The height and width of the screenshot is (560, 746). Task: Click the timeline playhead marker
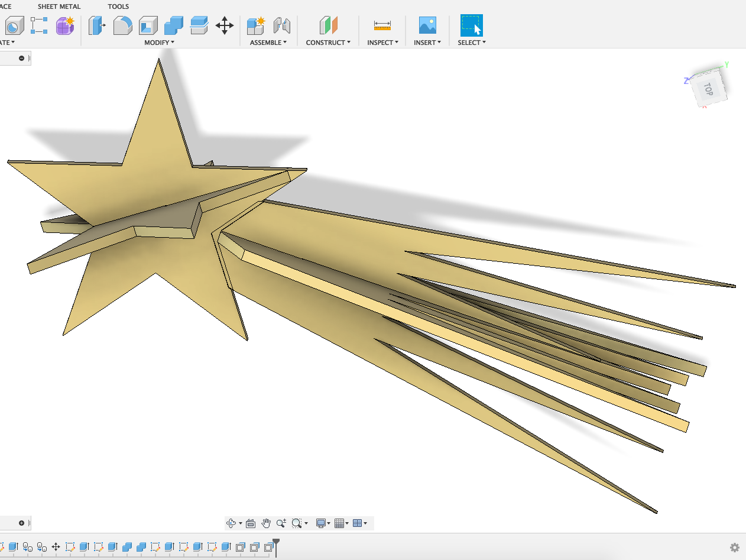(275, 546)
